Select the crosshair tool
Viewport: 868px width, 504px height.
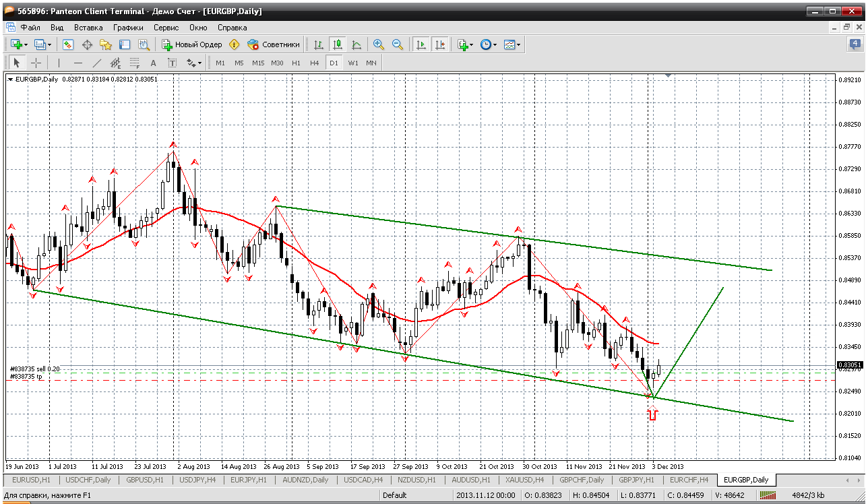coord(36,63)
